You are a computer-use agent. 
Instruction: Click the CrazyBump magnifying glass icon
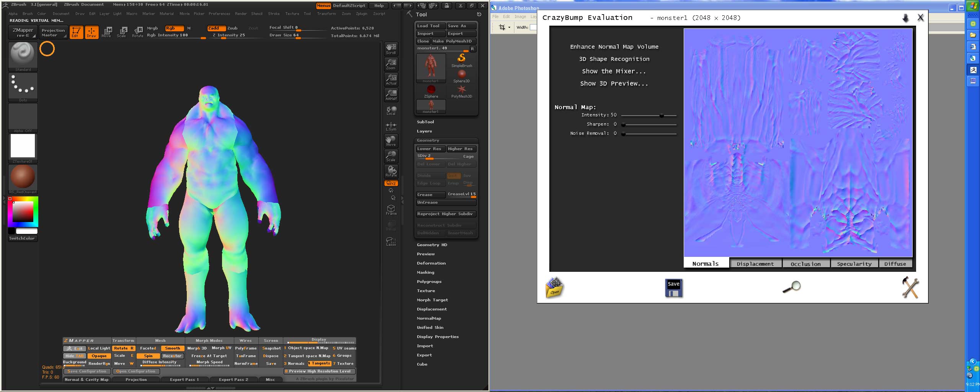[792, 287]
